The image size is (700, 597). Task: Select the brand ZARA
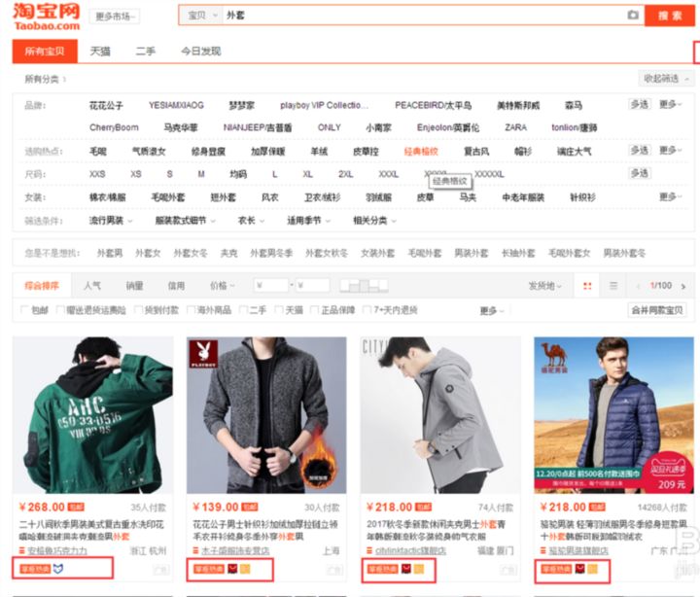click(515, 127)
